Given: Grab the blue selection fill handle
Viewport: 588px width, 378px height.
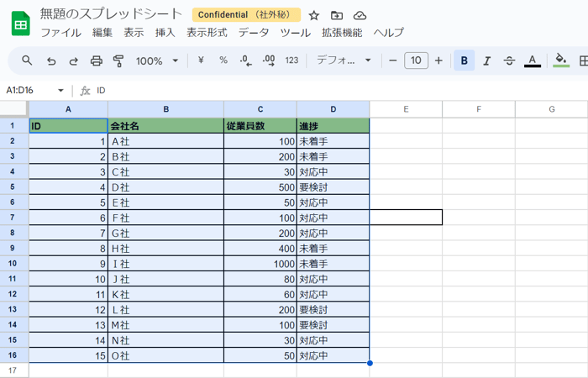Looking at the screenshot, I should point(370,363).
